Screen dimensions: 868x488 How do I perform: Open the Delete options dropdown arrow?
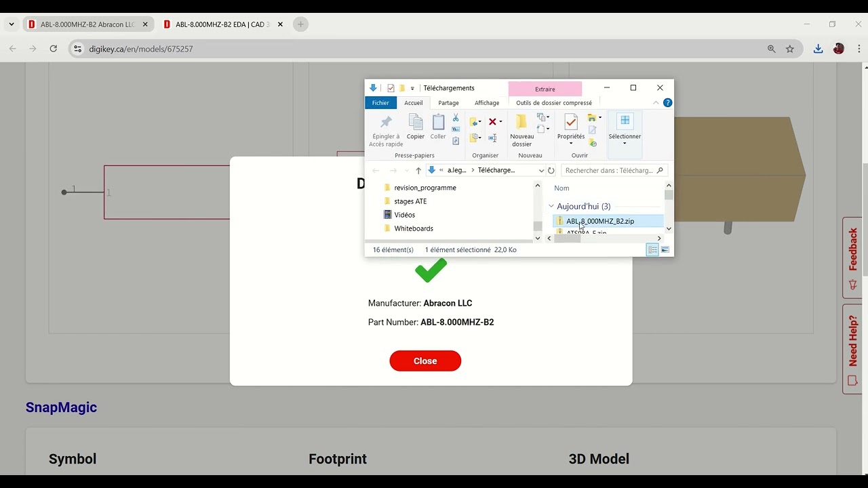click(500, 122)
